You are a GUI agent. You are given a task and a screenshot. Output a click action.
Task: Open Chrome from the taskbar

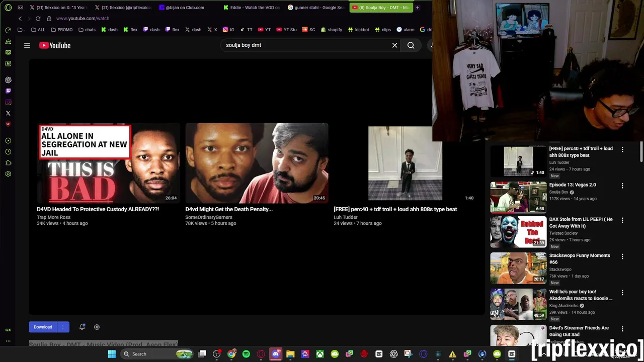tap(231, 354)
